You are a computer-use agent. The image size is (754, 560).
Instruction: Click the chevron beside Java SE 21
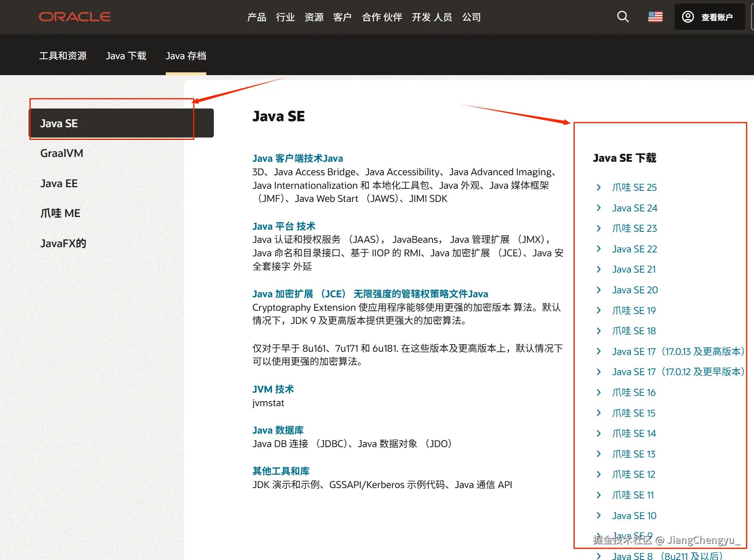(x=599, y=269)
